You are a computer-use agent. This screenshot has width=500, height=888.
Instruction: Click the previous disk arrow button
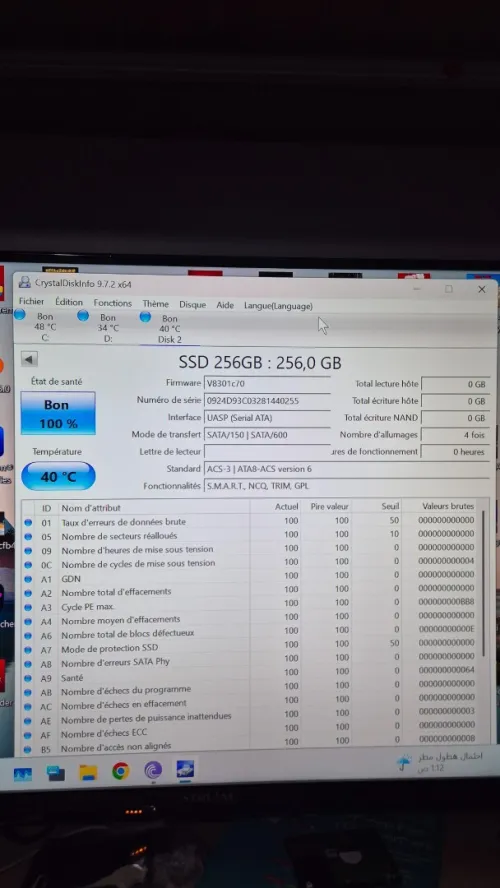29,359
